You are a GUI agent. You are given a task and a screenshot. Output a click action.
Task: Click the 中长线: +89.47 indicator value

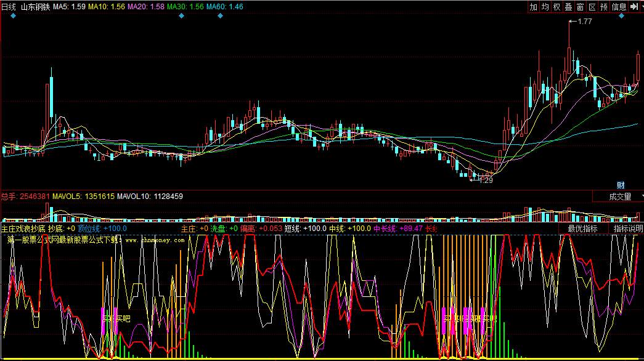coord(398,229)
